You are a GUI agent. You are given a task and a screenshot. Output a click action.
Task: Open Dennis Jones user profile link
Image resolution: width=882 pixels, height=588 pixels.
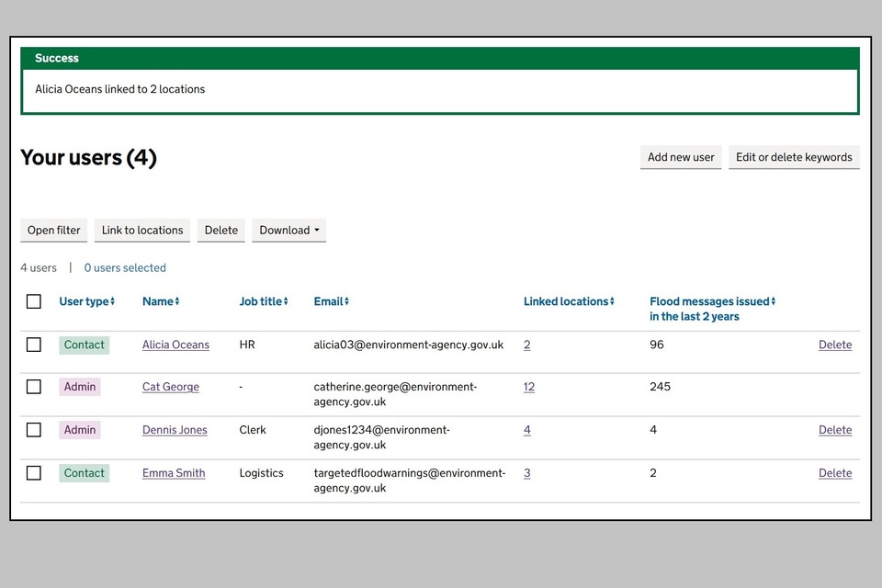click(175, 430)
